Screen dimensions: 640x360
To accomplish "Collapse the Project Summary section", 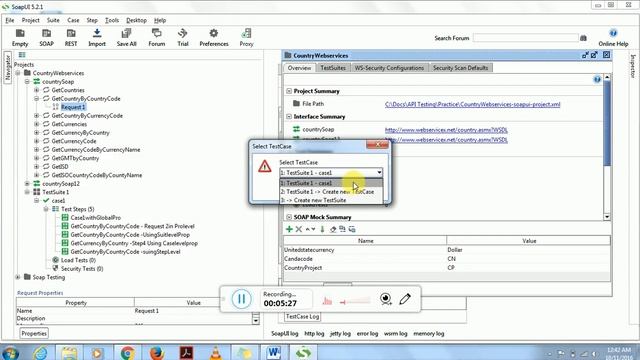I will 289,91.
